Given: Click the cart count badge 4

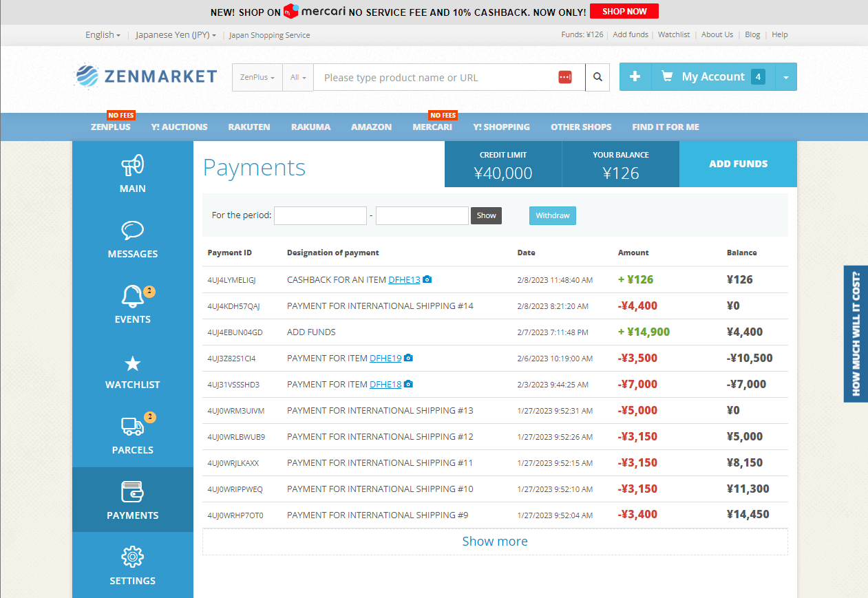Looking at the screenshot, I should (758, 77).
